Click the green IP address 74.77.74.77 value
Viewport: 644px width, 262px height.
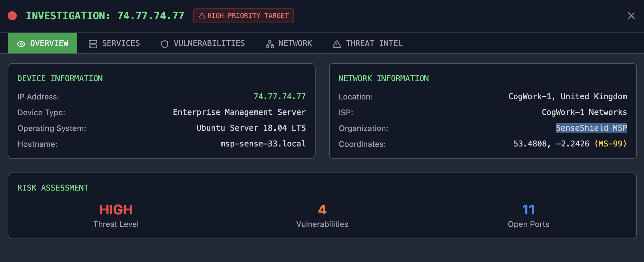point(280,96)
